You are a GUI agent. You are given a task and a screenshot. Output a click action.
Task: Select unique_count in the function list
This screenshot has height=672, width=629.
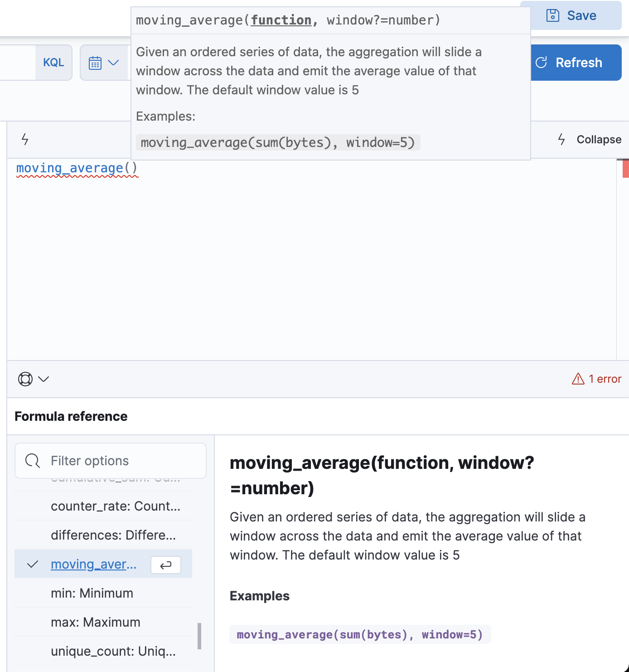click(103, 651)
